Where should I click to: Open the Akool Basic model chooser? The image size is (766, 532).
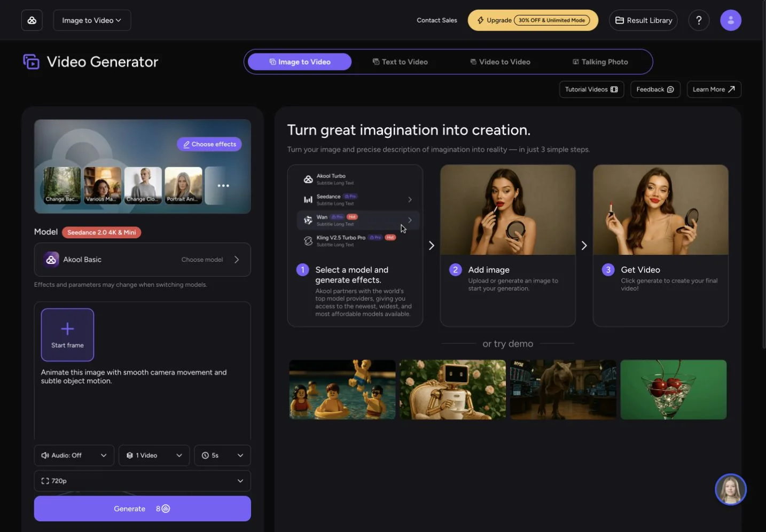coord(143,260)
